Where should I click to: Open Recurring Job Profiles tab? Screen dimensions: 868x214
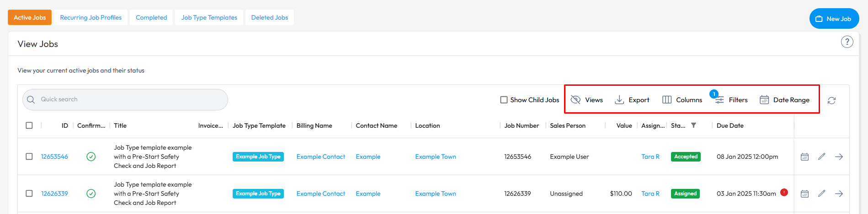tap(91, 17)
